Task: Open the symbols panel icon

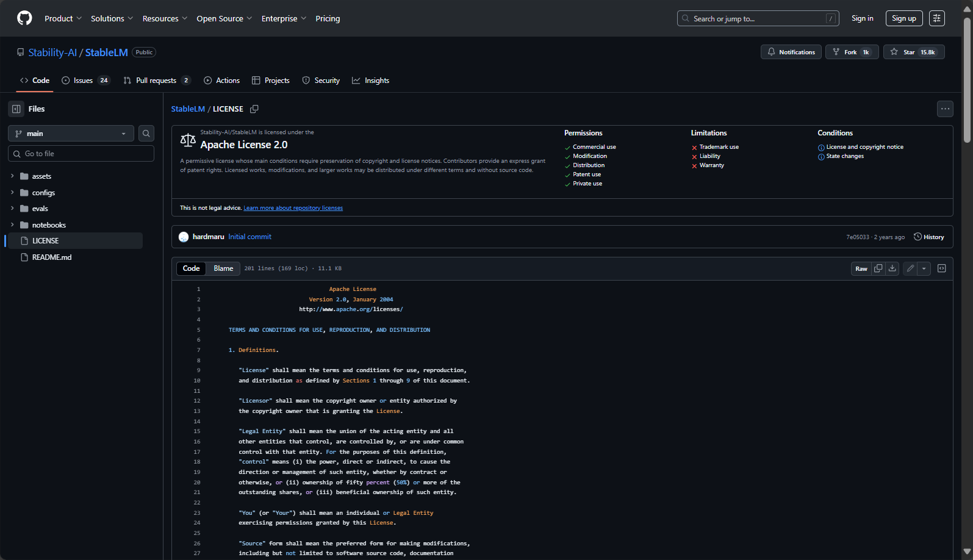Action: coord(942,268)
